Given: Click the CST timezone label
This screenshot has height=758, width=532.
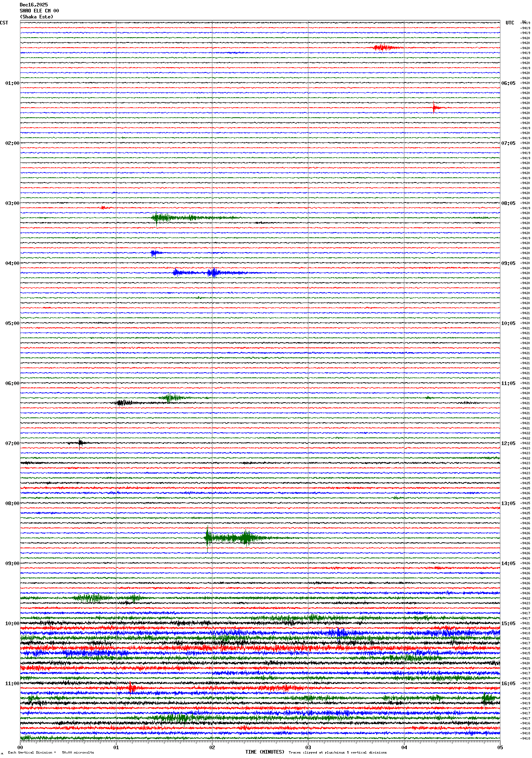Looking at the screenshot, I should point(4,23).
